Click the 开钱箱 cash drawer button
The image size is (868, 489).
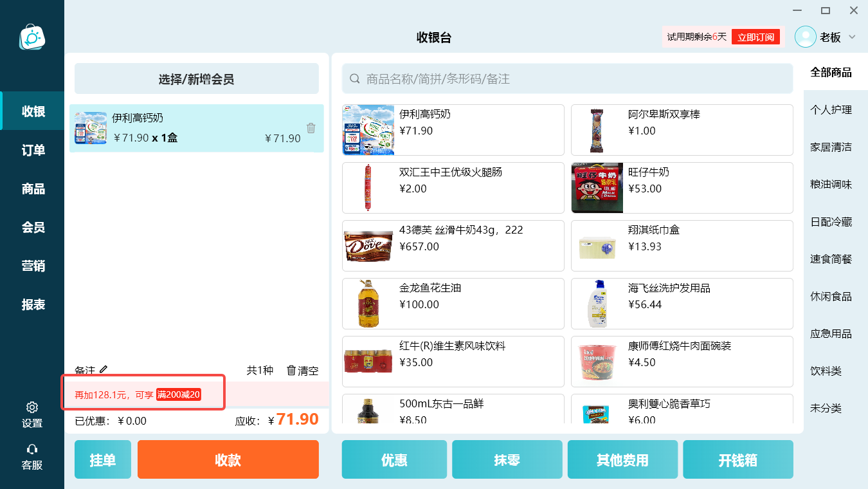click(x=738, y=459)
